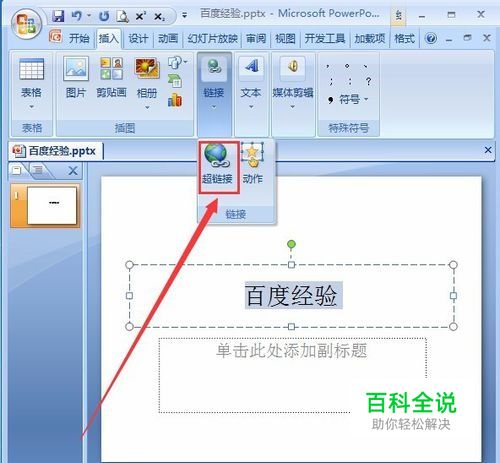Screen dimensions: 500x463
Task: Expand the 文本 dropdown arrow
Action: (251, 107)
